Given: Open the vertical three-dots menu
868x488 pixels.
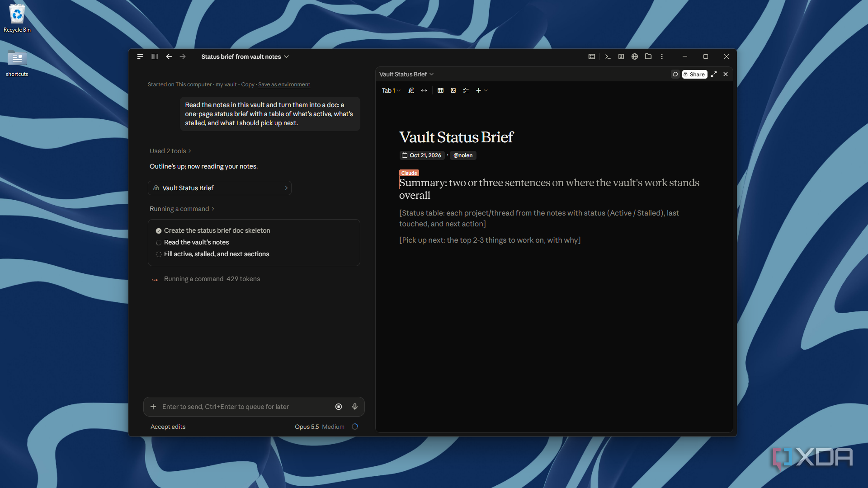Looking at the screenshot, I should [x=662, y=56].
